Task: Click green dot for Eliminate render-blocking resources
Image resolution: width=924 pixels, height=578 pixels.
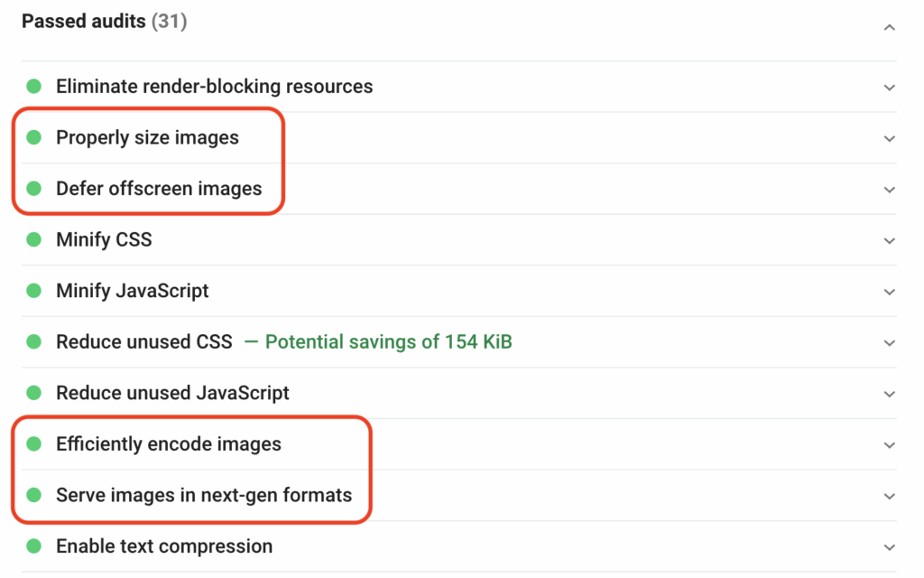Action: (34, 87)
